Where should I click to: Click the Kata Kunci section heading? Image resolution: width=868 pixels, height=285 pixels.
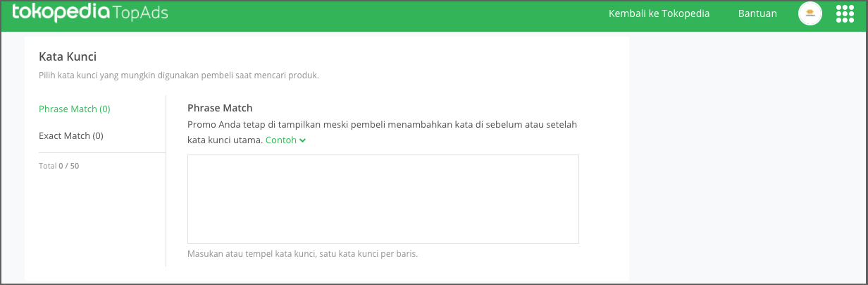pos(68,56)
